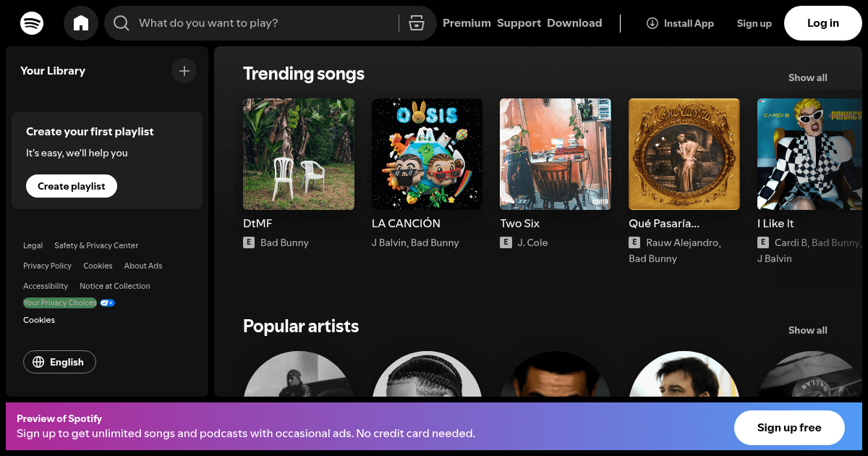Screen dimensions: 868x456
Task: Click the Spotify logo icon
Action: click(x=32, y=22)
